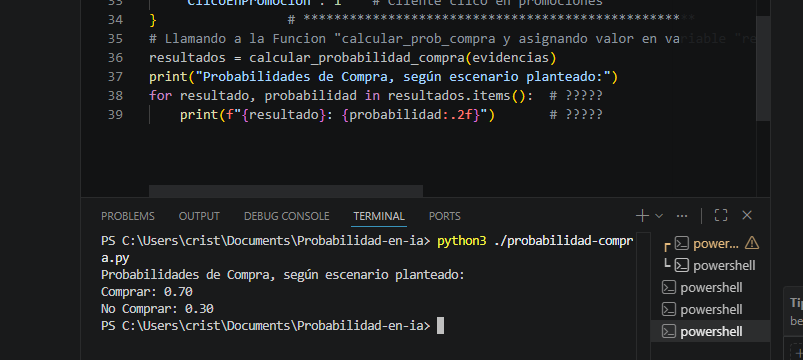Select the truncated "power..." terminal entry
This screenshot has width=803, height=360.
point(715,244)
